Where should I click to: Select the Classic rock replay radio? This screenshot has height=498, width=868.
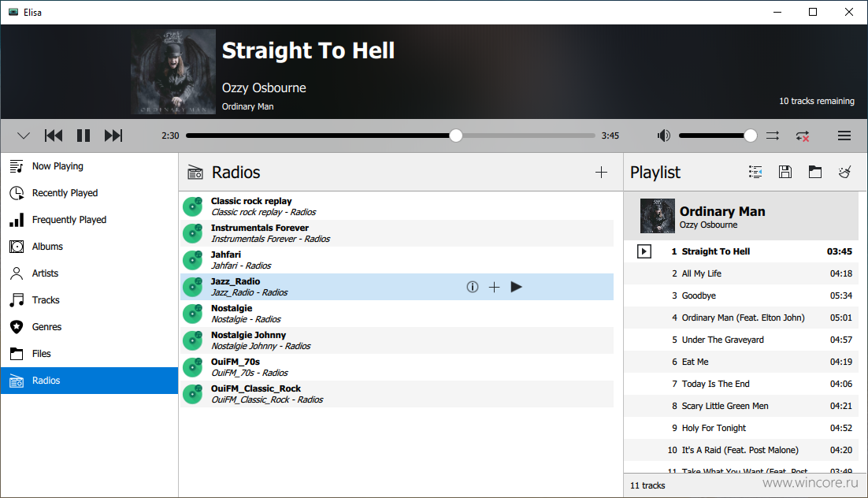click(397, 206)
